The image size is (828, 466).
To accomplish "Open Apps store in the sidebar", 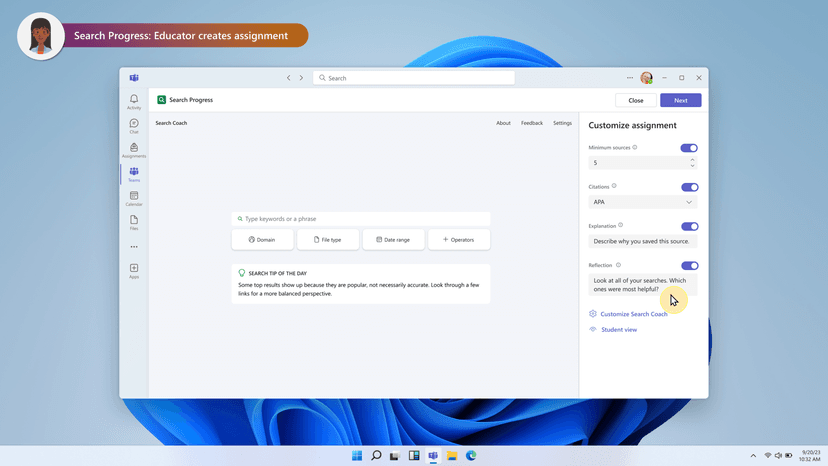I will (x=134, y=271).
